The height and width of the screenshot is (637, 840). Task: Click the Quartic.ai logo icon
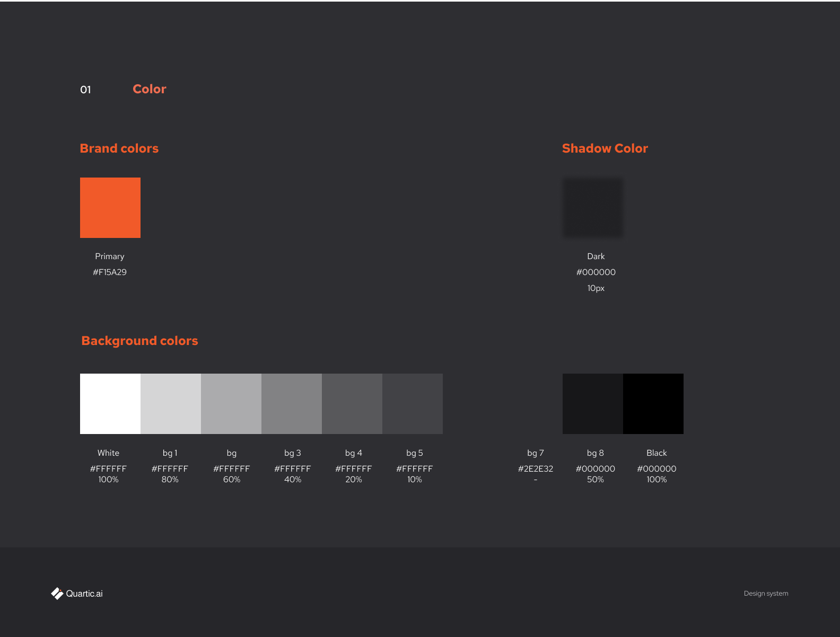click(x=57, y=594)
